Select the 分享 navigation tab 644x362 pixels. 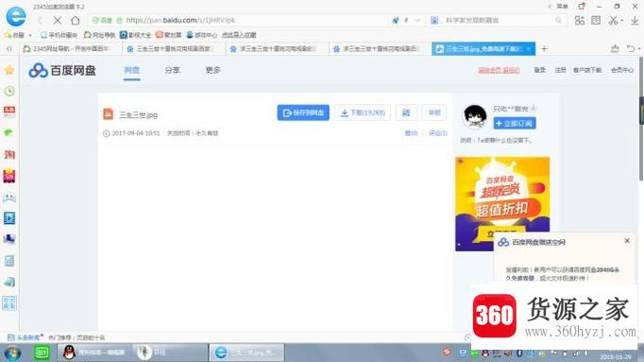pyautogui.click(x=172, y=70)
